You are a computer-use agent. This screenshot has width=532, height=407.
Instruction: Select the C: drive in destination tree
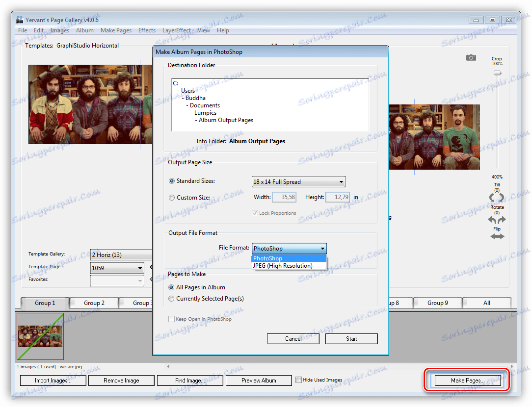click(x=175, y=83)
